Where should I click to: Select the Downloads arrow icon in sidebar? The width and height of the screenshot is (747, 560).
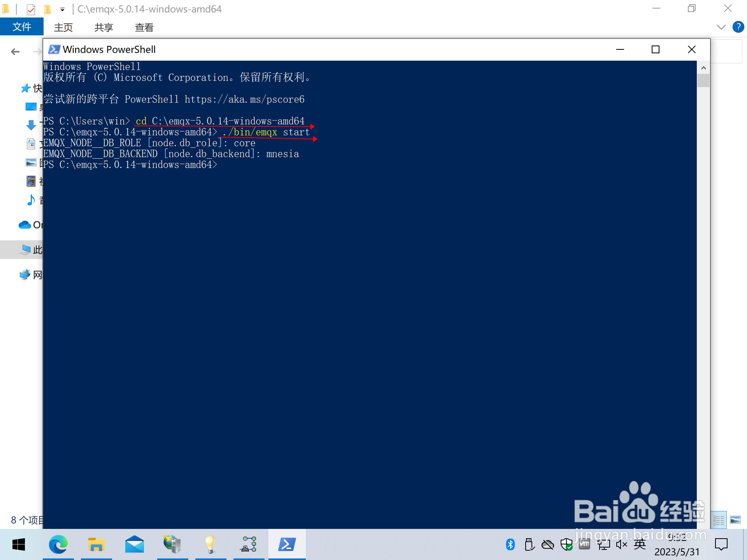(x=31, y=125)
